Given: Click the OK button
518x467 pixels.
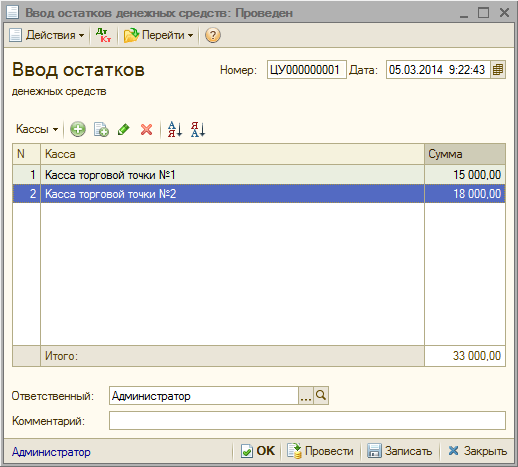Looking at the screenshot, I should 258,451.
